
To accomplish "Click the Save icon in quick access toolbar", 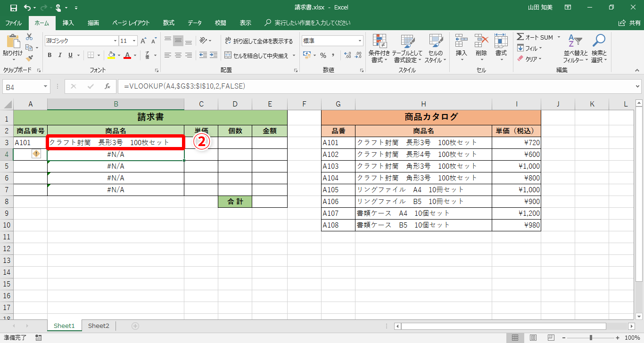I will 13,8.
